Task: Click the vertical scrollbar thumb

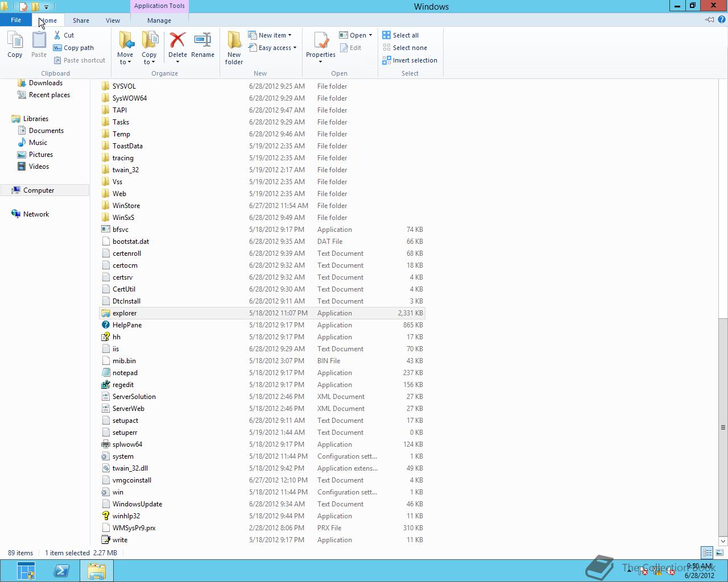Action: 723,427
